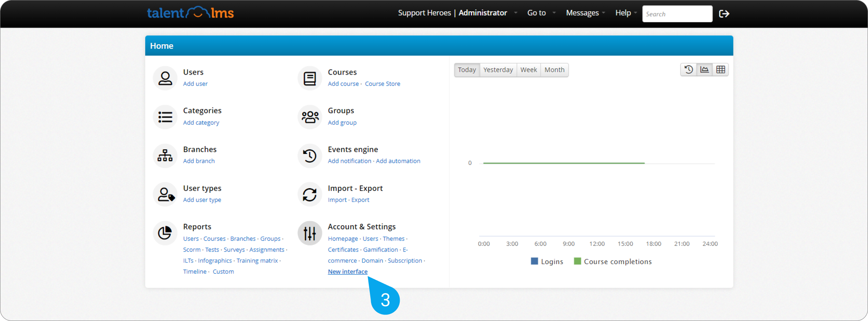
Task: Select the Today tab
Action: 467,70
